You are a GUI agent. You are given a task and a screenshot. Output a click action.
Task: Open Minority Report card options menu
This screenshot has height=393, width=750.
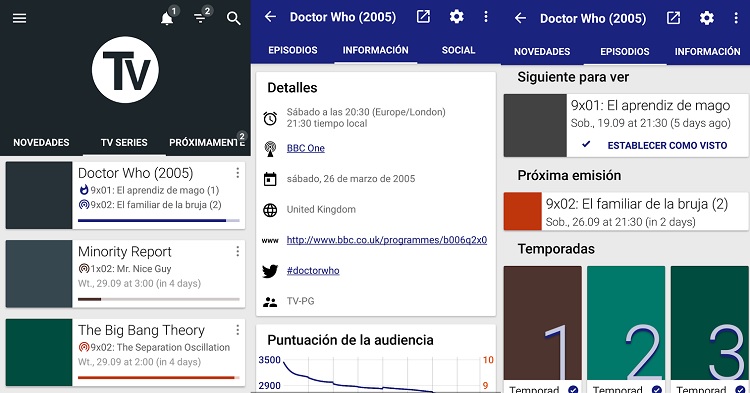pos(238,251)
